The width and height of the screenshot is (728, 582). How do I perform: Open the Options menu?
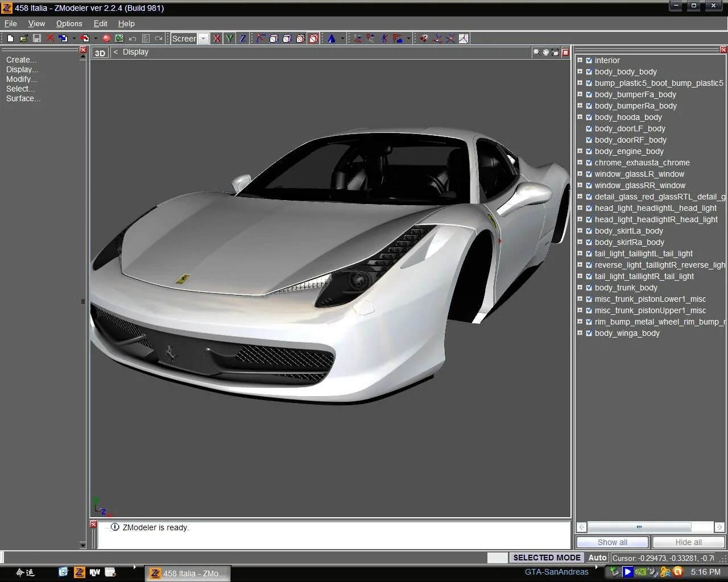[x=69, y=23]
